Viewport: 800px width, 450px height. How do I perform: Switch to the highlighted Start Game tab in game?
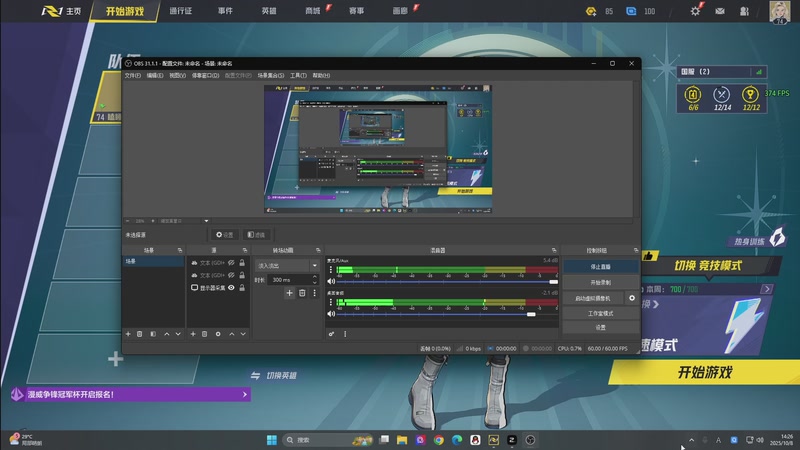pyautogui.click(x=124, y=11)
